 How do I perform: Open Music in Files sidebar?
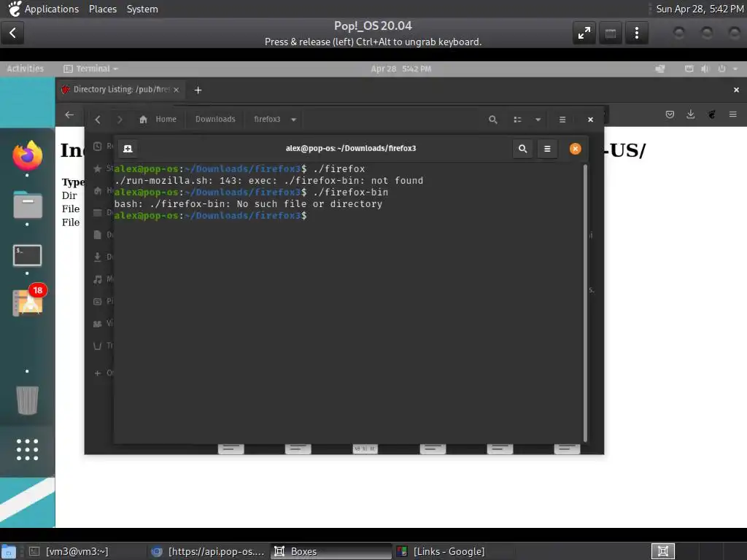(102, 279)
